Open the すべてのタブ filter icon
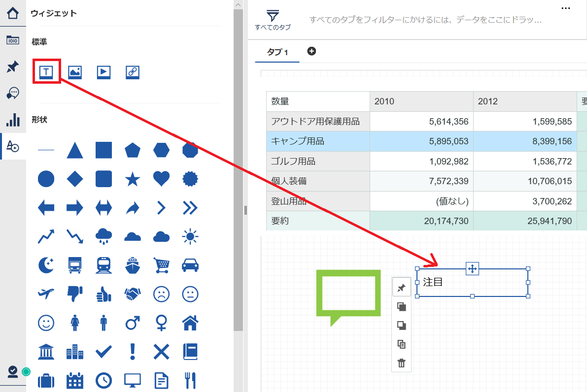Screen dimensions: 587x392 click(x=273, y=20)
